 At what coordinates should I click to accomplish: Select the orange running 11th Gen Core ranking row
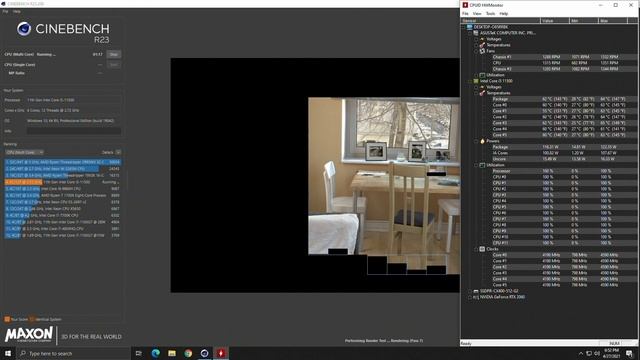point(63,182)
